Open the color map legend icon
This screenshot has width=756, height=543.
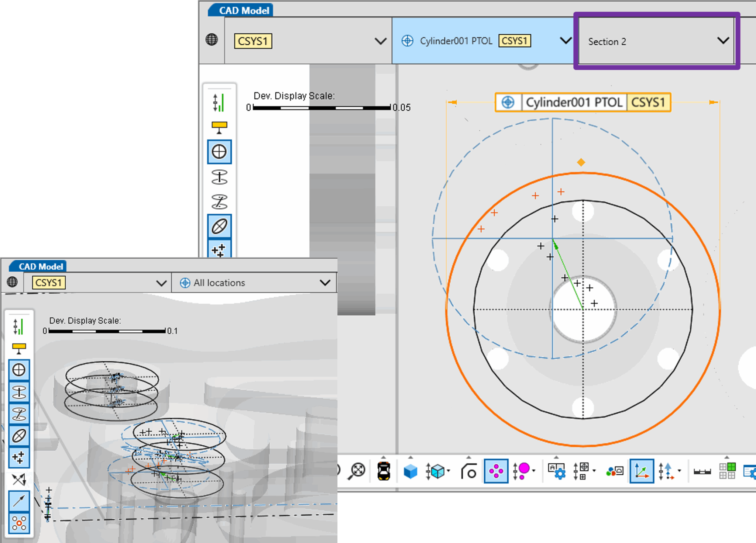pyautogui.click(x=614, y=471)
